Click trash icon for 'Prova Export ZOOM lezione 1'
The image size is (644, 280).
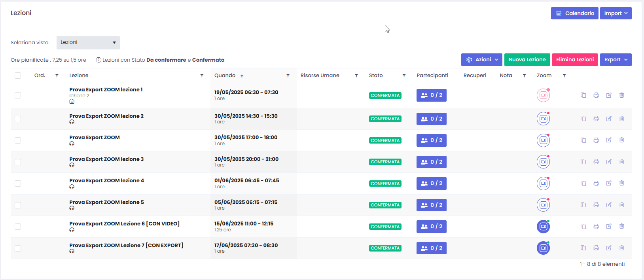(x=621, y=95)
